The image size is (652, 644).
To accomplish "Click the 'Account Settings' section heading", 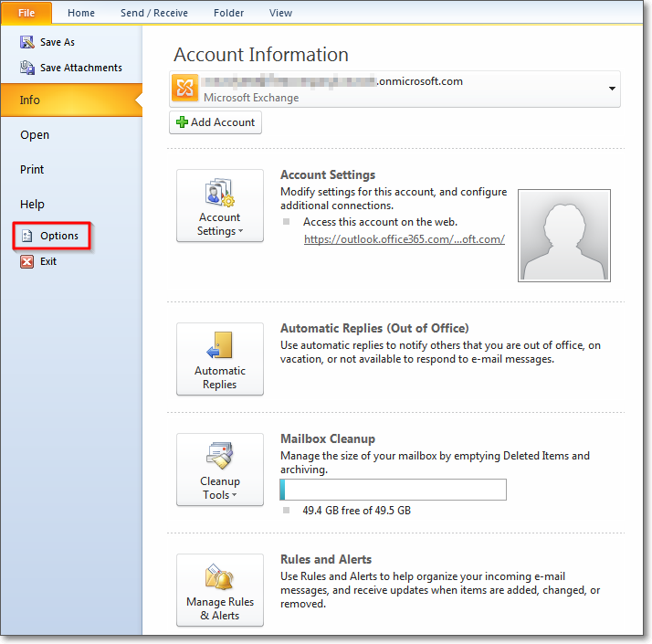I will click(x=328, y=174).
